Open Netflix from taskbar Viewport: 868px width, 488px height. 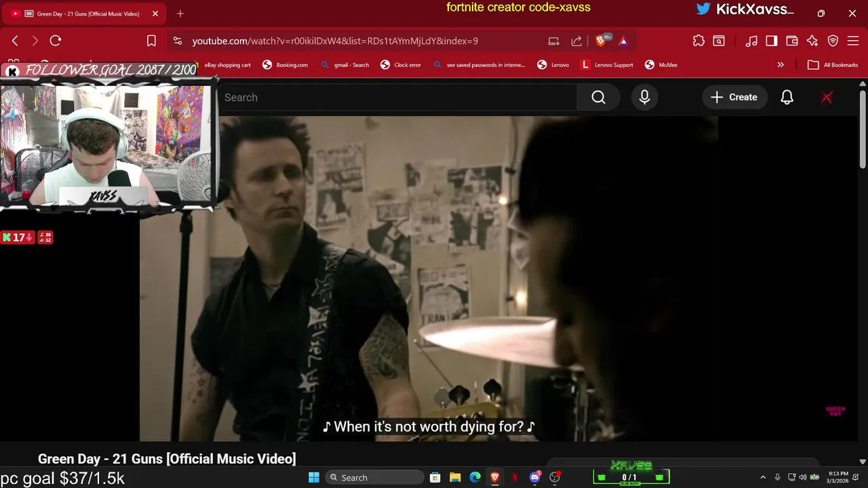515,478
